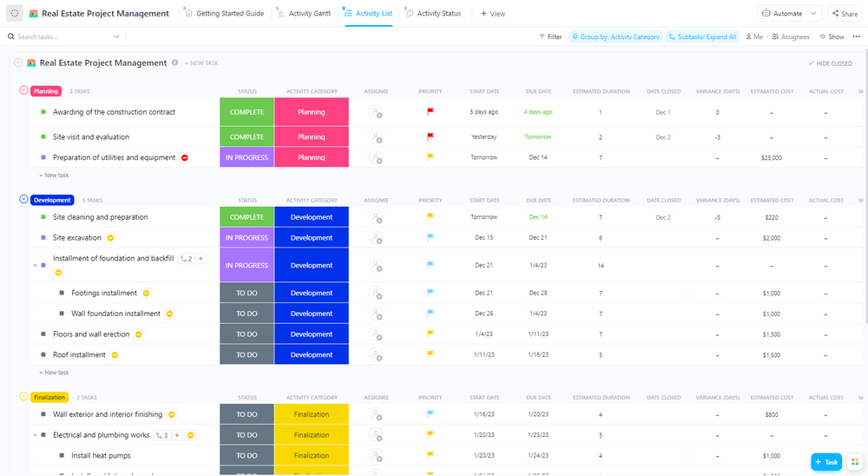Click yellow priority flag for Roof installment
This screenshot has height=476, width=868.
(x=429, y=354)
